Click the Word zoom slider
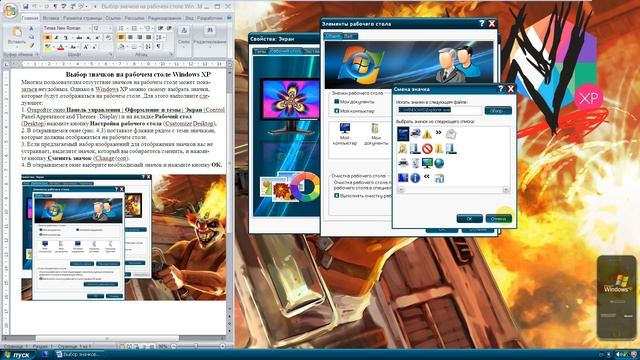The height and width of the screenshot is (360, 640). click(x=196, y=346)
